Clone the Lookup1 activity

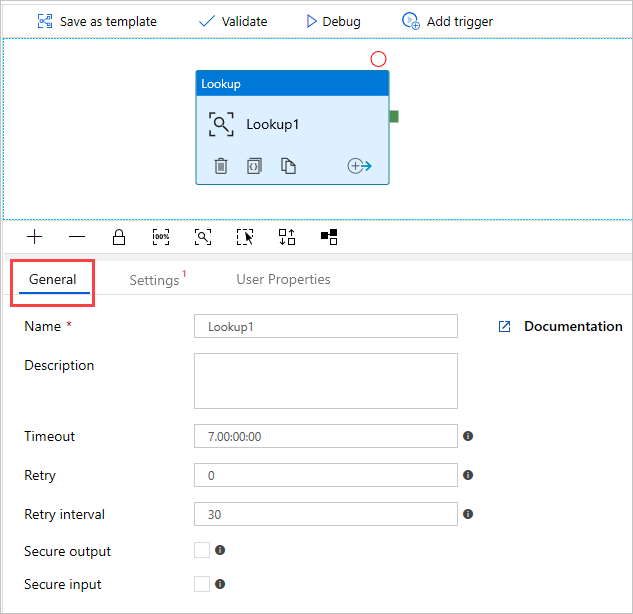click(288, 166)
